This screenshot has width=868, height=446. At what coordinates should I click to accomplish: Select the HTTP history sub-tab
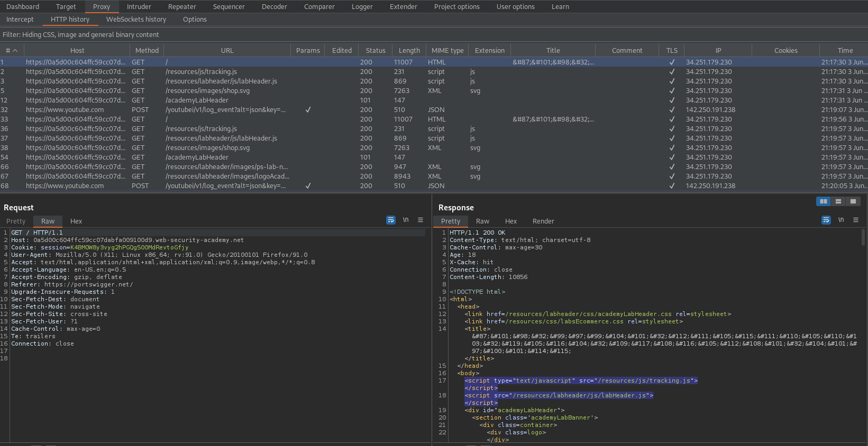point(70,20)
